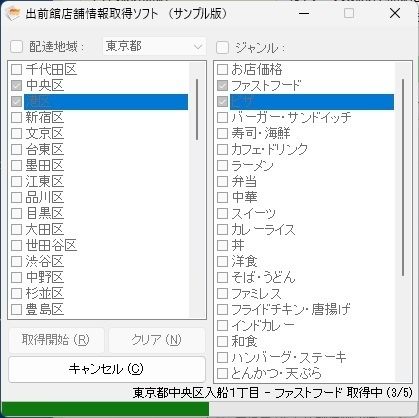Check the 洋食 checkbox
The width and height of the screenshot is (419, 418).
click(222, 261)
